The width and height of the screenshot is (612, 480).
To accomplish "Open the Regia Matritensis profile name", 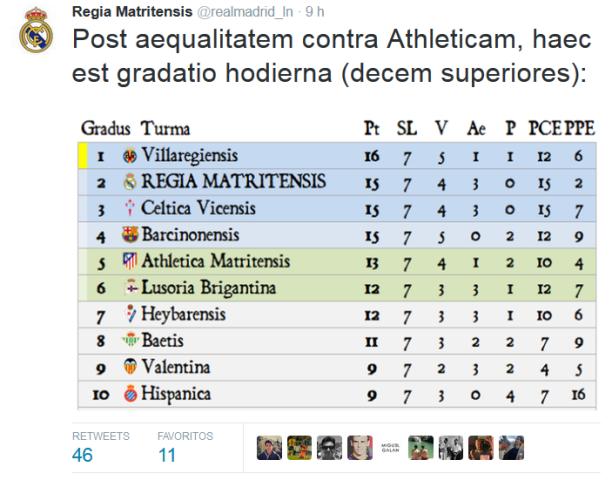I will (x=132, y=12).
